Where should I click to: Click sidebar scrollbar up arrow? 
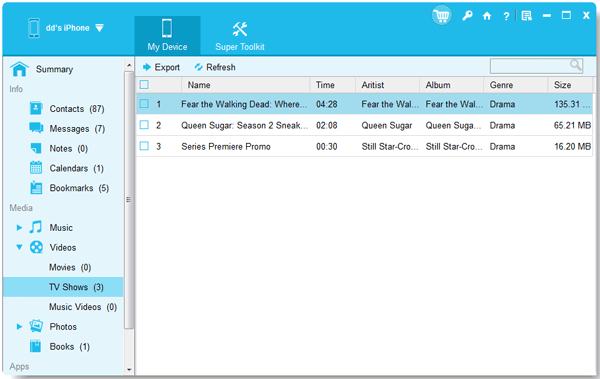(x=129, y=65)
